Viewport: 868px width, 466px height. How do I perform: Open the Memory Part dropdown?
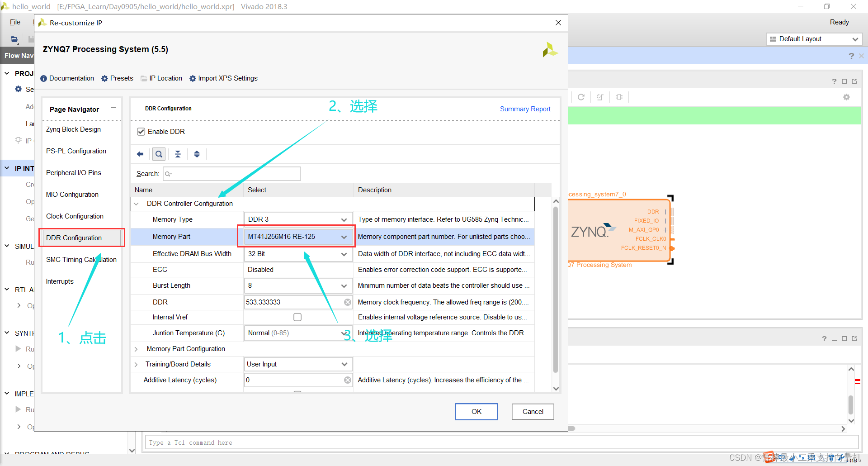tap(298, 237)
